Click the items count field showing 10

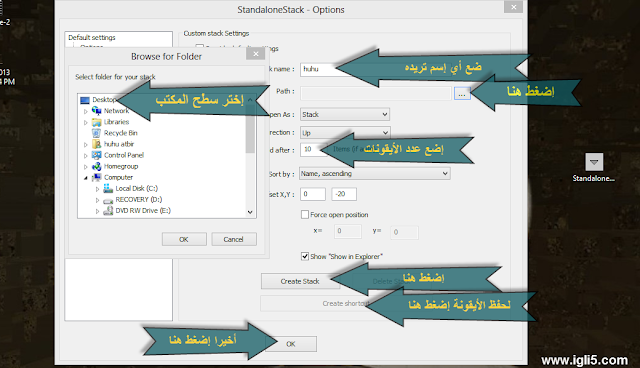[x=312, y=149]
